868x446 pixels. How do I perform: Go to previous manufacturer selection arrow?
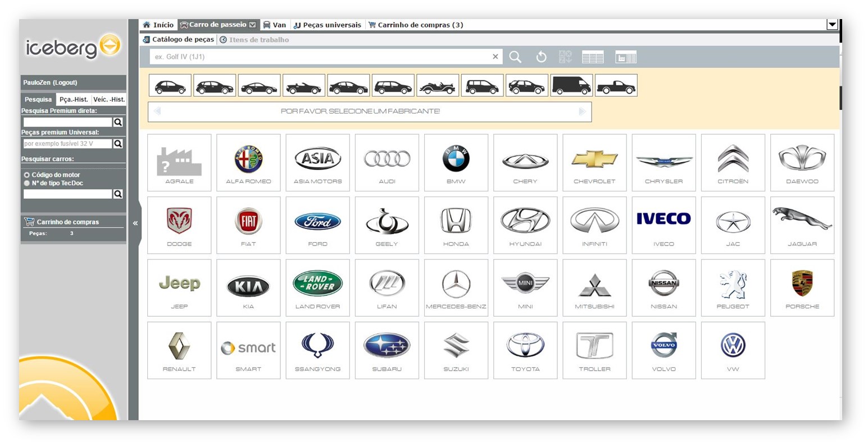[x=157, y=111]
